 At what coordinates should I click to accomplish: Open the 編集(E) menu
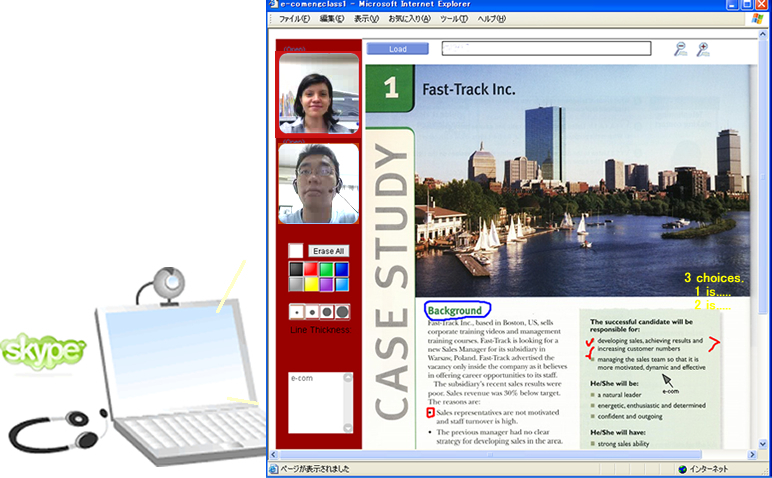332,19
